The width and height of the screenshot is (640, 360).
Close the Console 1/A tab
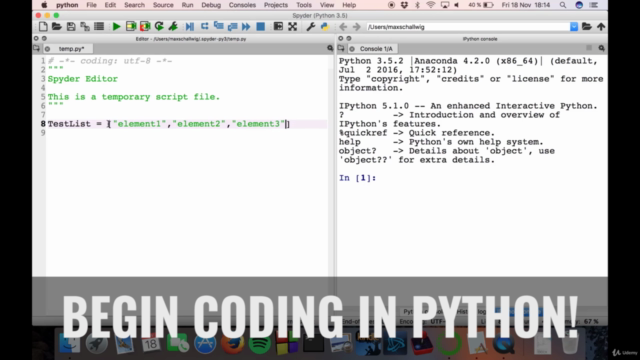click(352, 49)
